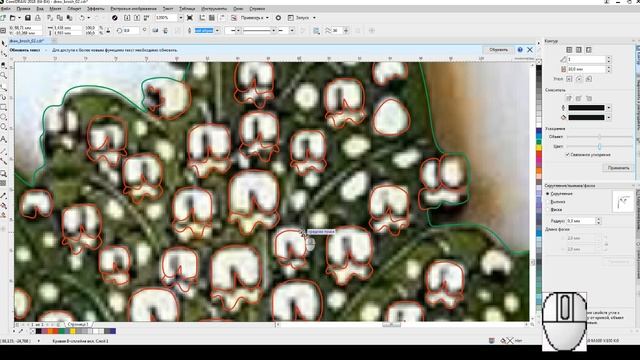Open the Эффекты menu
Screen dimensions: 640x360
tap(96, 9)
